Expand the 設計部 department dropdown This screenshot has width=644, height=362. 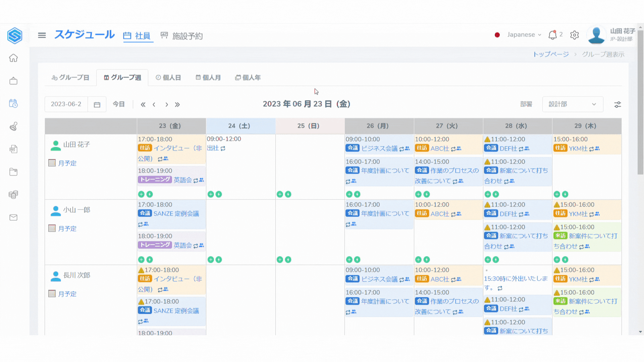572,104
